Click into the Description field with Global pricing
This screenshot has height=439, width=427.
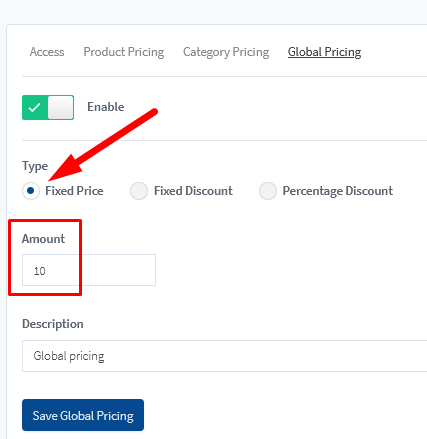coord(225,356)
